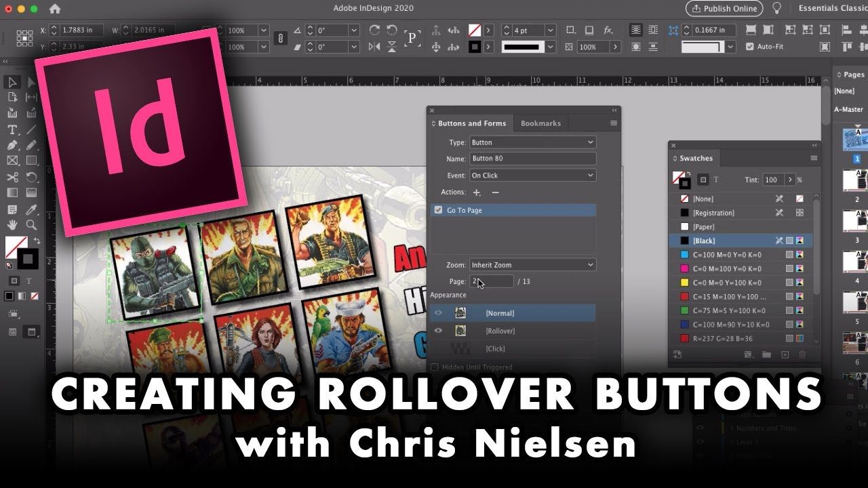This screenshot has height=488, width=868.
Task: Toggle the Auto-Fit checkbox
Action: tap(749, 47)
